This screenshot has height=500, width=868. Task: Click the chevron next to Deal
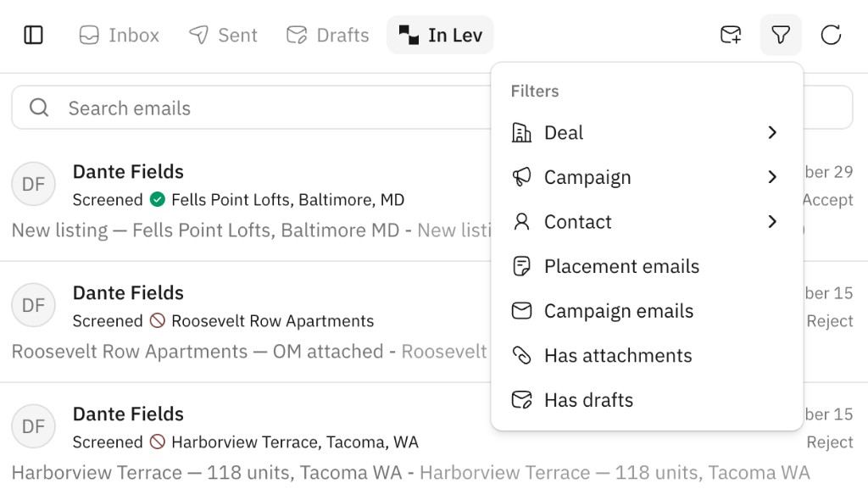coord(773,132)
